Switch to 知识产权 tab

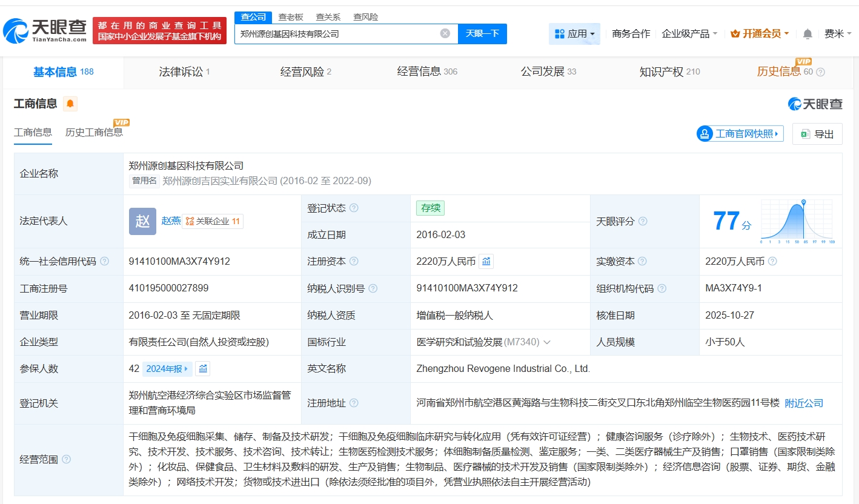click(669, 72)
